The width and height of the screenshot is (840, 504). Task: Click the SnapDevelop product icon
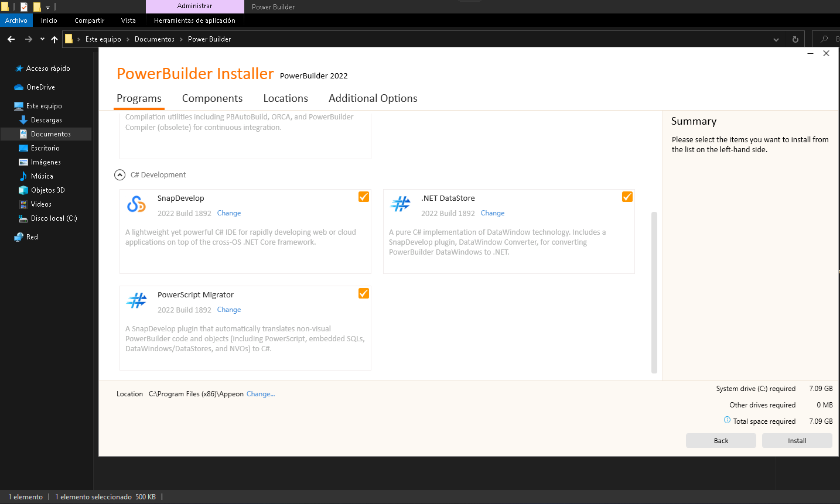coord(136,204)
